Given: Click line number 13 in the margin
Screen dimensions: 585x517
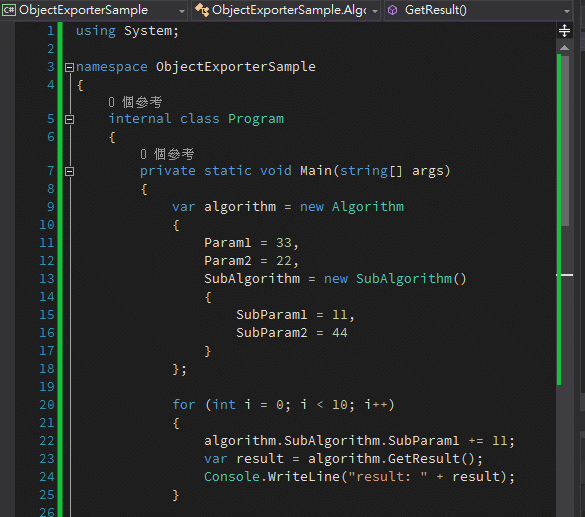Looking at the screenshot, I should click(47, 279).
